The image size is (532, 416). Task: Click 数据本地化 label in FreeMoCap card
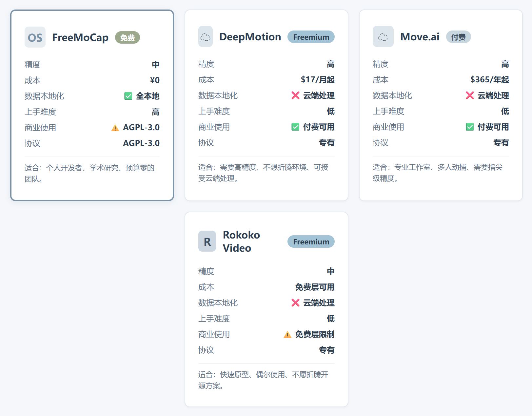click(44, 96)
